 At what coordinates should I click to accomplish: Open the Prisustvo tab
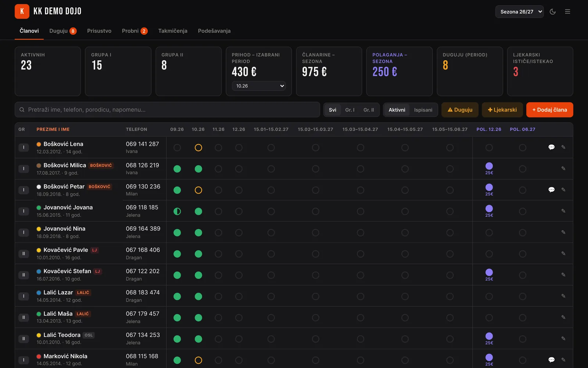click(99, 31)
